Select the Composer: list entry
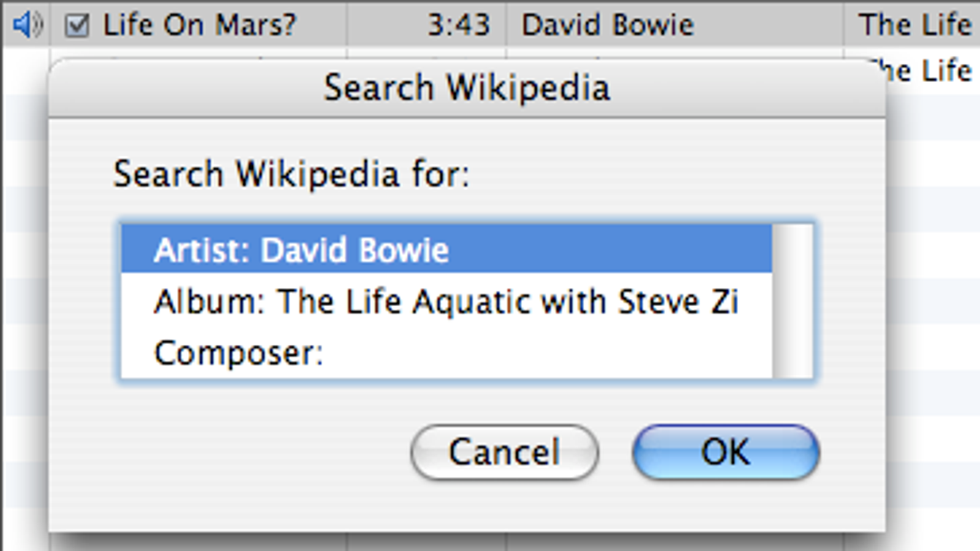 [x=447, y=353]
